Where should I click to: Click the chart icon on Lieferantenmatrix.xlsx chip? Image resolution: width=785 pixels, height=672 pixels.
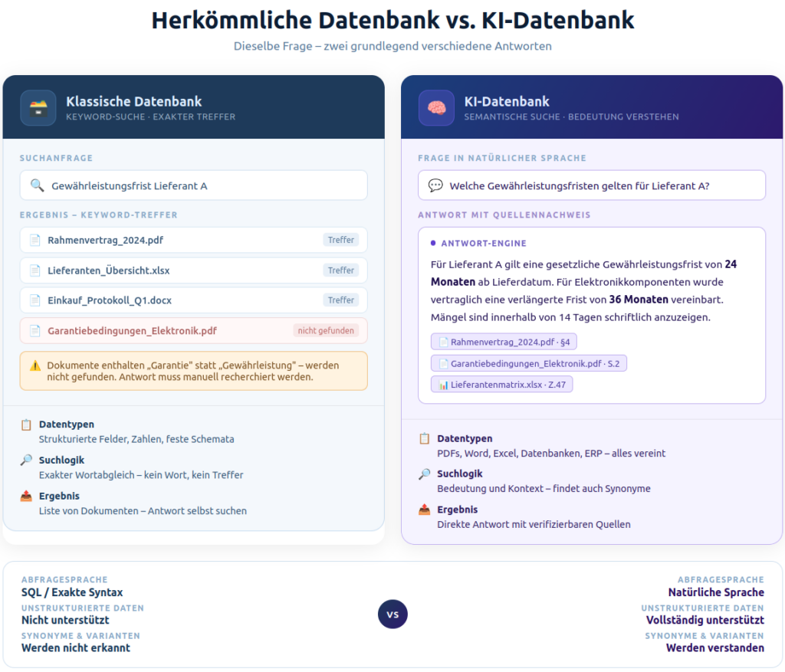443,385
